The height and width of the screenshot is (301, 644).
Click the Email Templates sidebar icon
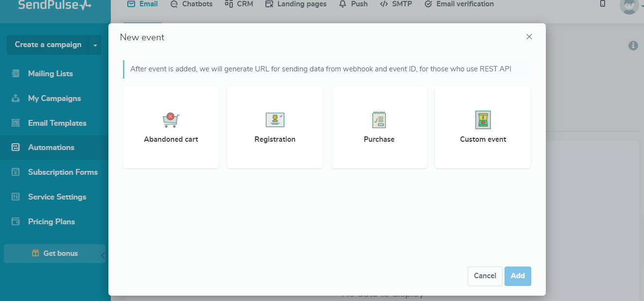pyautogui.click(x=16, y=123)
